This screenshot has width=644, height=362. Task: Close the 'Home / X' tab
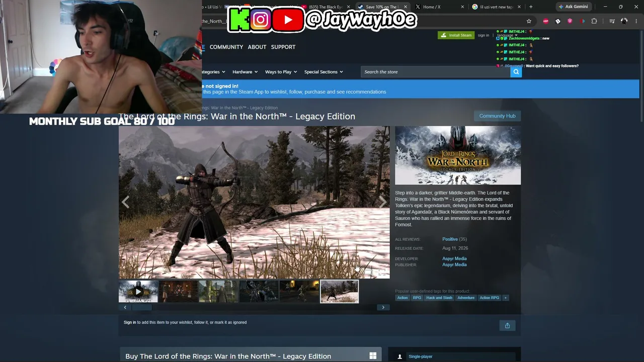point(463,7)
